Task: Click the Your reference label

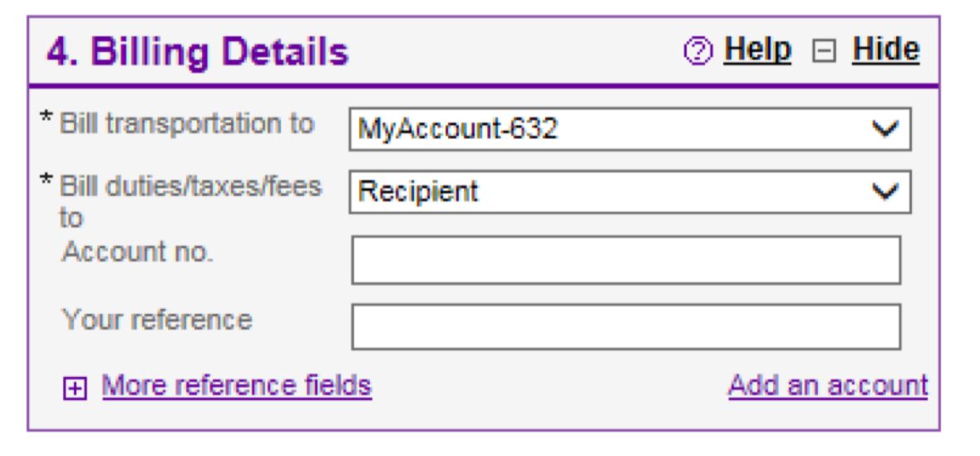Action: pos(156,319)
